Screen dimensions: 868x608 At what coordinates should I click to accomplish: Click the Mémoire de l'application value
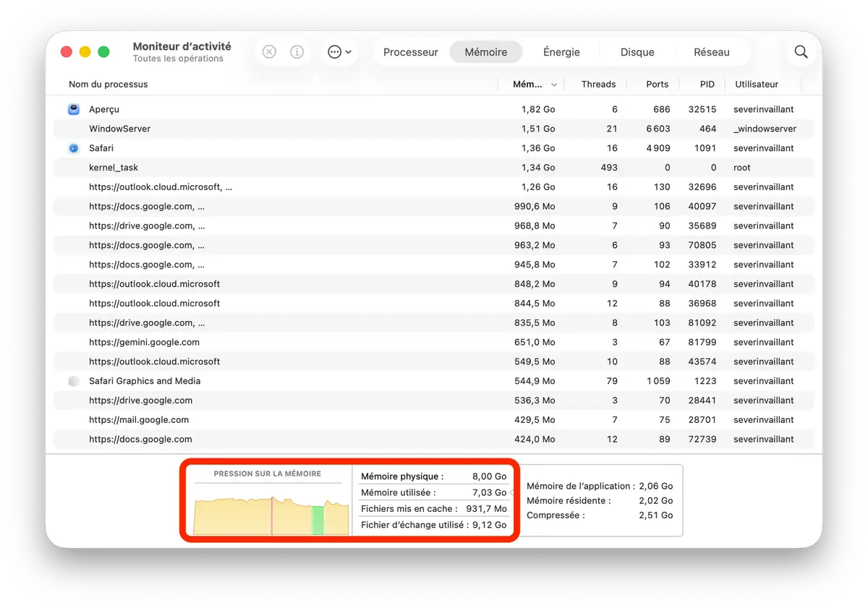(655, 487)
